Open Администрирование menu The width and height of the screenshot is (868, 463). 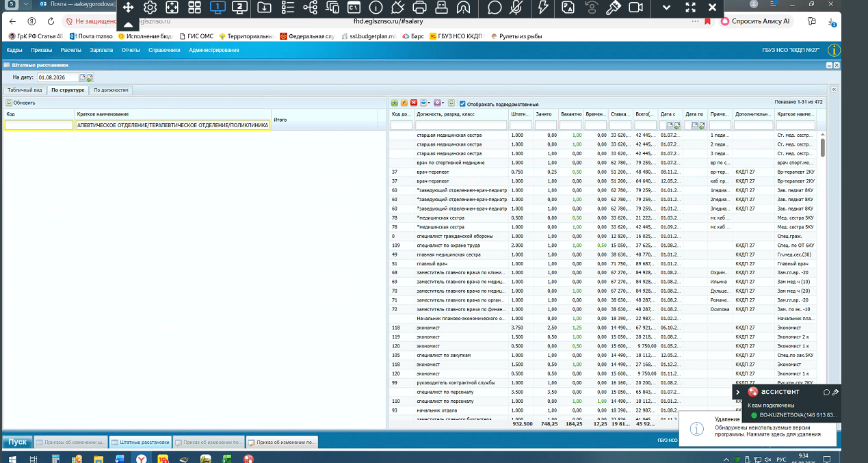click(214, 50)
